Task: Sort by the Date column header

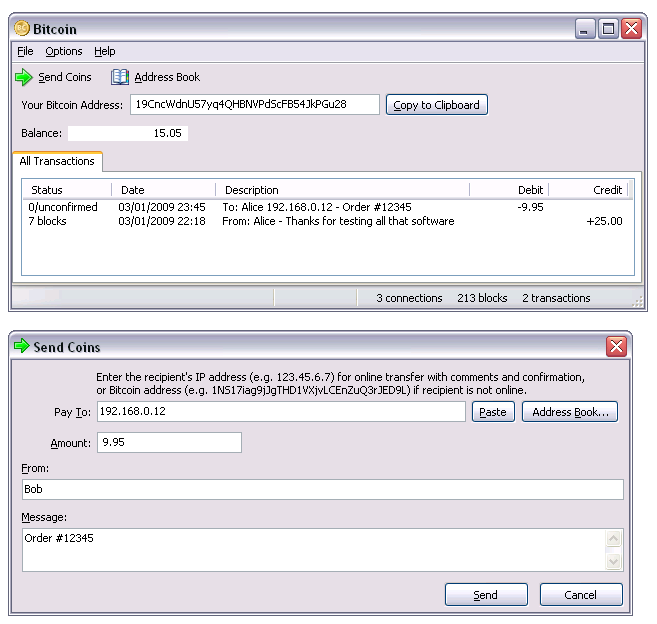Action: (x=164, y=190)
